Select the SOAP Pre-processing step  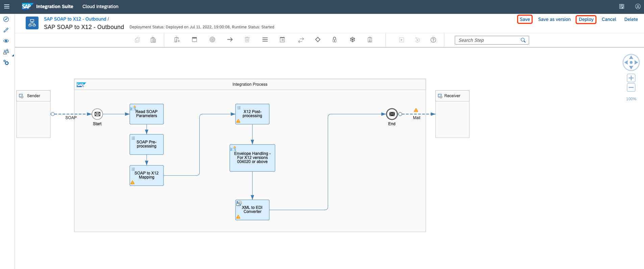[147, 144]
